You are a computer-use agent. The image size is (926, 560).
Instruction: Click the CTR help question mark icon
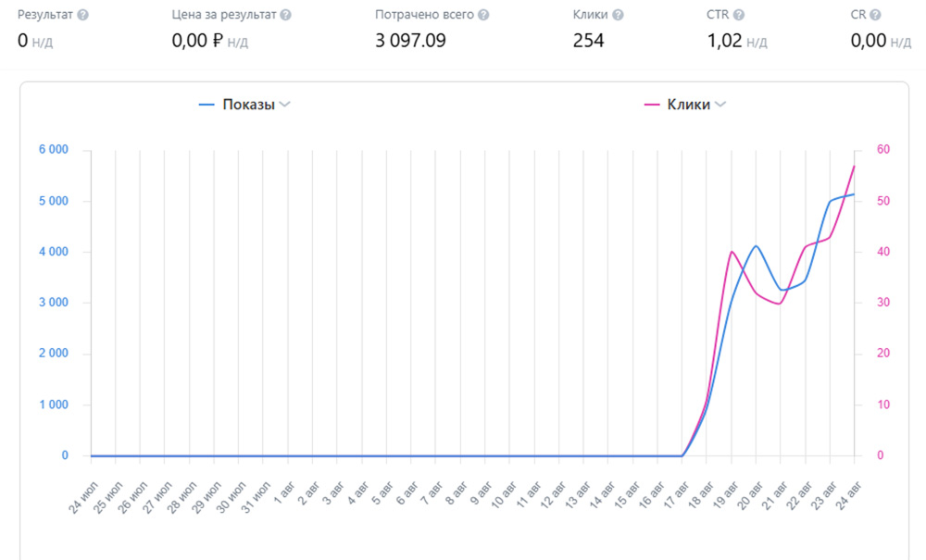coord(739,15)
